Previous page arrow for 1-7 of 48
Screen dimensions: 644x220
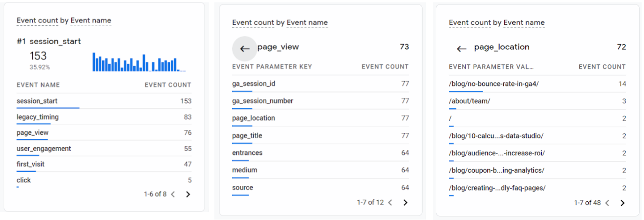pyautogui.click(x=607, y=203)
